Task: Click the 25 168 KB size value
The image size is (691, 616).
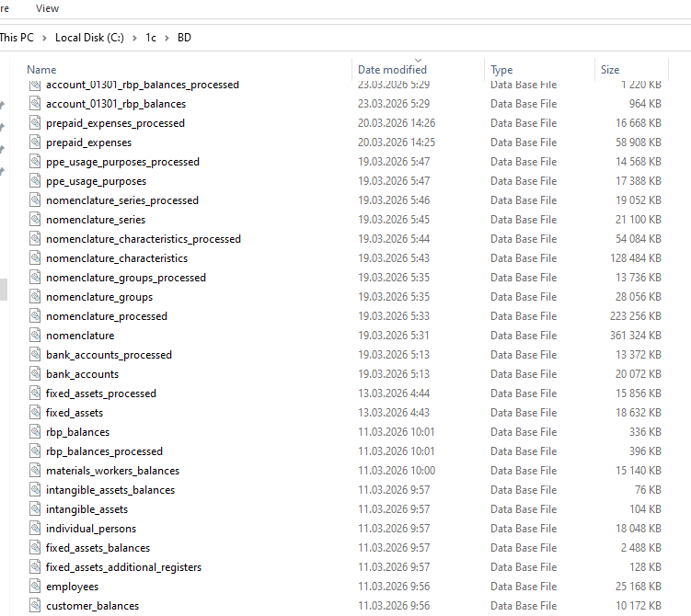Action: [x=639, y=587]
